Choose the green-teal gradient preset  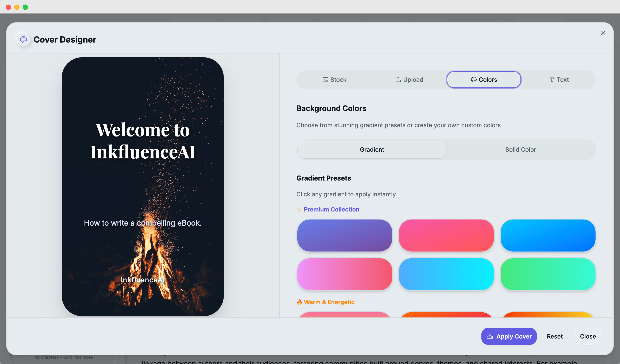point(548,274)
